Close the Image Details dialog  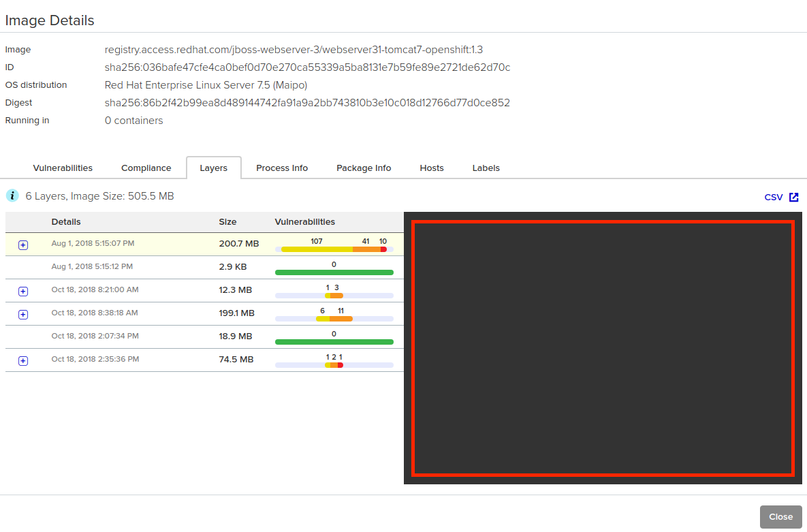click(780, 516)
